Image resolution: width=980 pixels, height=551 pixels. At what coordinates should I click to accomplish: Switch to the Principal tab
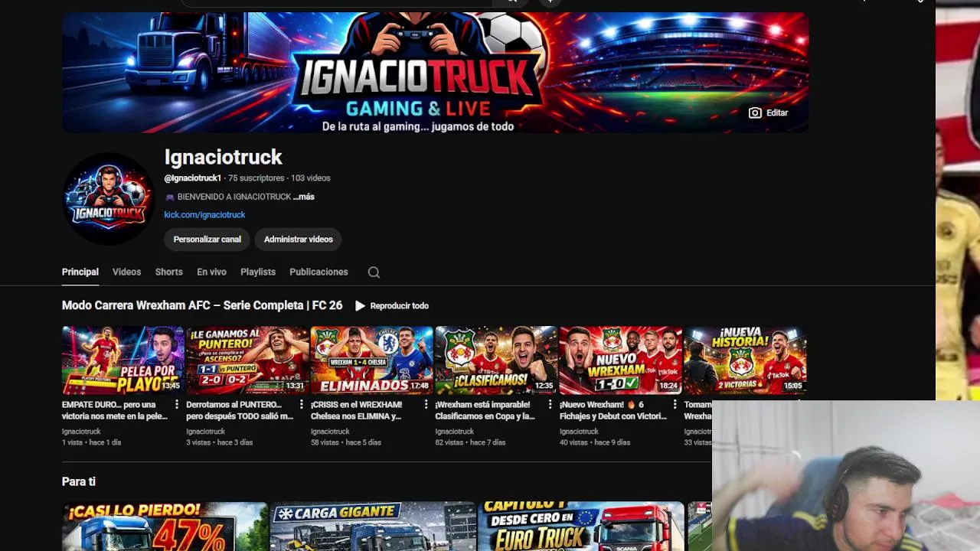coord(80,272)
